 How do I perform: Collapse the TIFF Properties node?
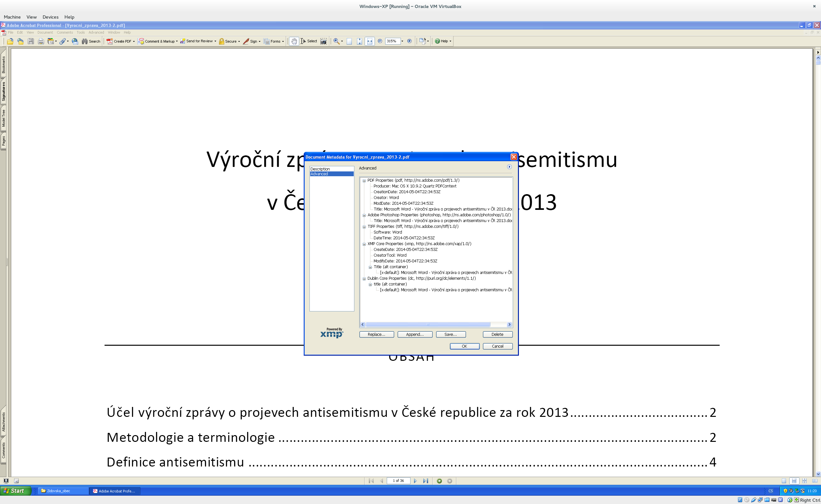364,227
